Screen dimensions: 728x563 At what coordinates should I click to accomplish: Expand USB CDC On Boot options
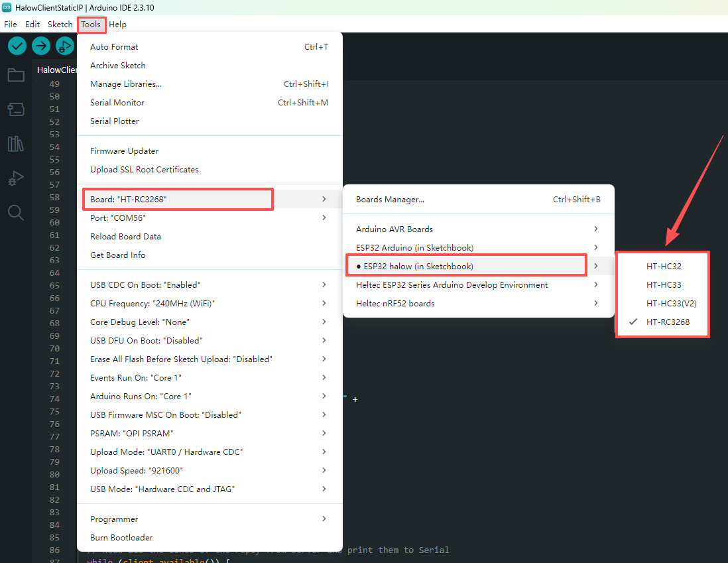click(x=210, y=284)
